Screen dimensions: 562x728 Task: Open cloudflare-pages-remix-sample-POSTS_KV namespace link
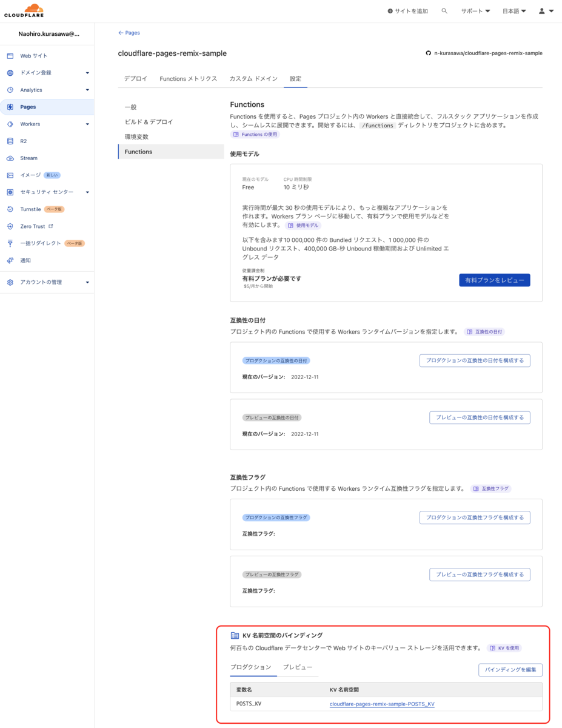pos(382,704)
